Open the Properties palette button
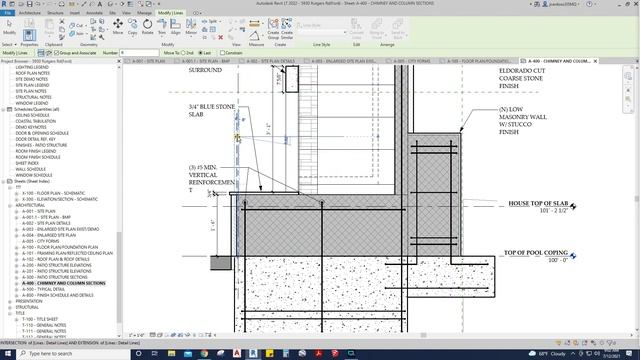640x360 pixels. pos(29,35)
